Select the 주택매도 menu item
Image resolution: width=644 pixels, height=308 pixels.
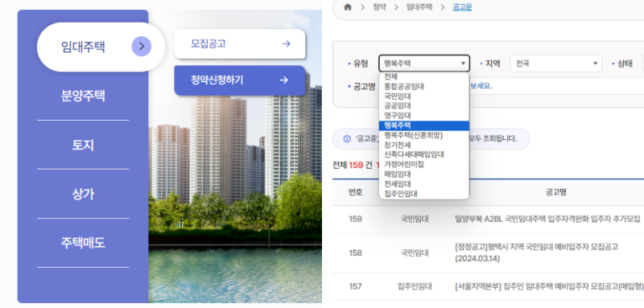point(83,243)
